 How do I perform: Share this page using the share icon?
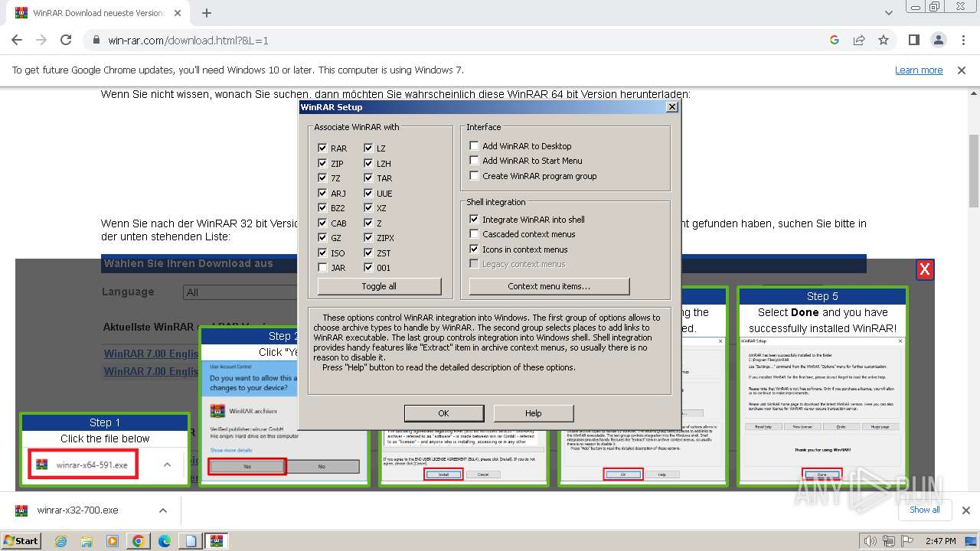pyautogui.click(x=859, y=41)
